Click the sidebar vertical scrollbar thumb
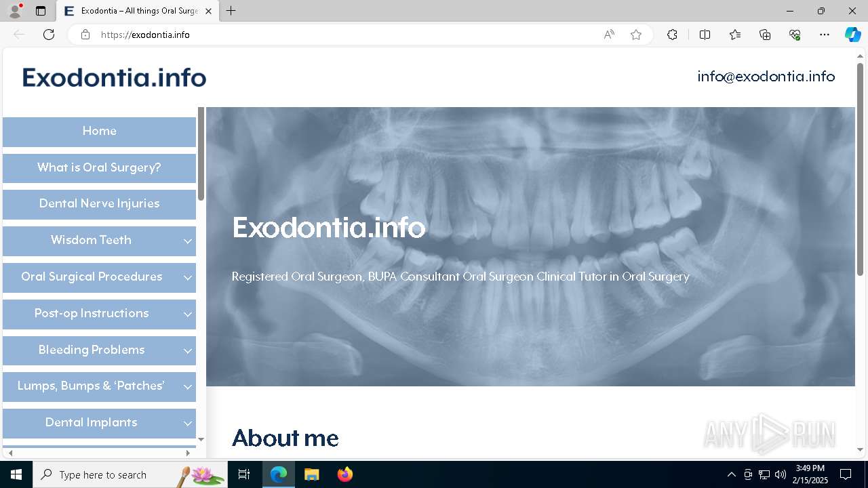Viewport: 868px width, 488px height. coord(201,154)
